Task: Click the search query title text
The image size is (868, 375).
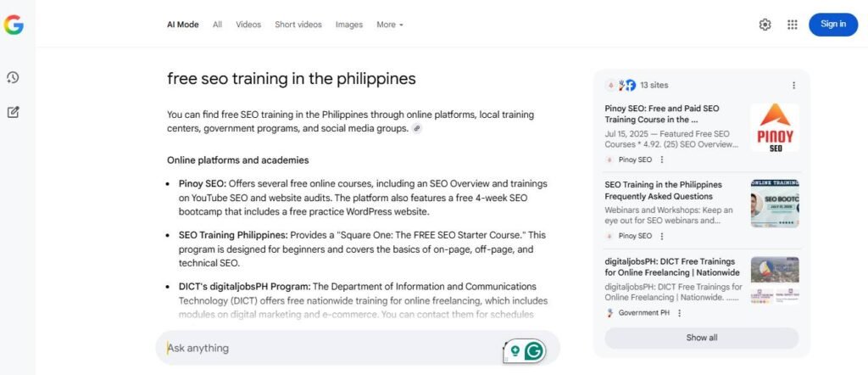Action: tap(292, 79)
